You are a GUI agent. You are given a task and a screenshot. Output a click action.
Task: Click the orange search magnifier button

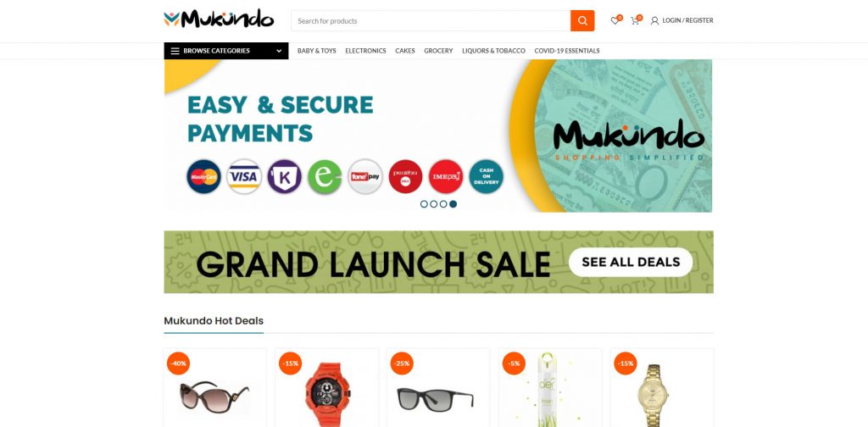click(x=582, y=21)
